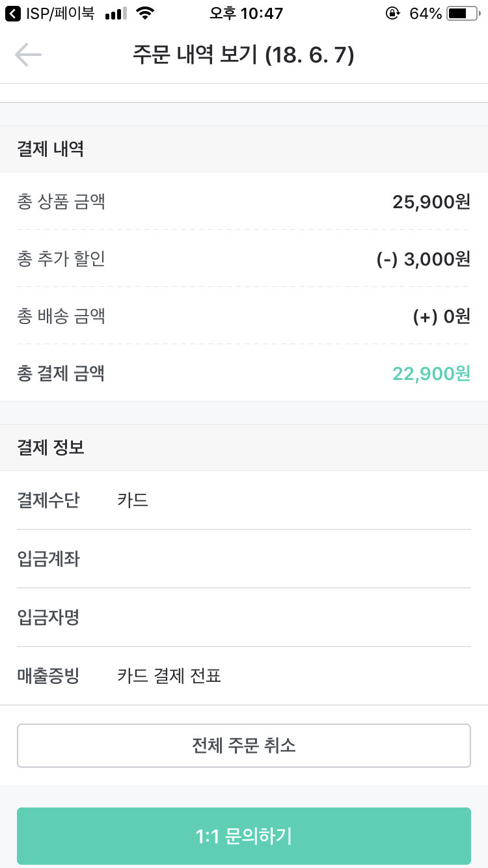Tap the battery indicator icon
The image size is (488, 868).
[x=461, y=13]
